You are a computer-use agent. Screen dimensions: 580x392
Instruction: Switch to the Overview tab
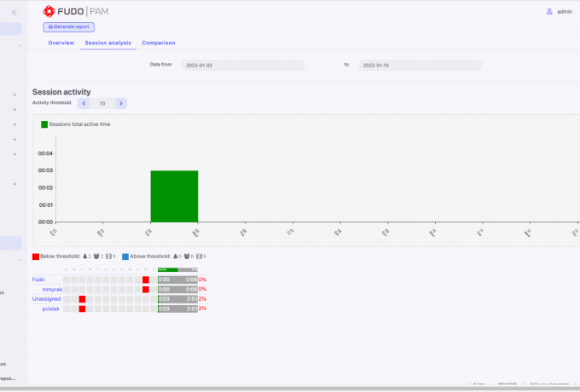click(61, 43)
